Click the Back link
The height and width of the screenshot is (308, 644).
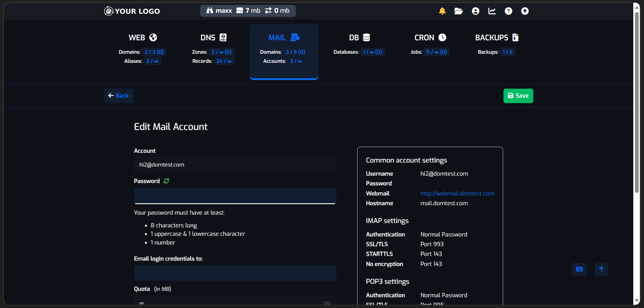tap(118, 96)
